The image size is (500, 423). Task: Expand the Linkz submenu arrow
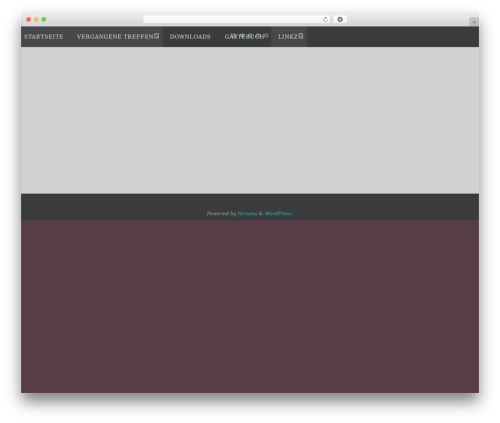coord(301,36)
